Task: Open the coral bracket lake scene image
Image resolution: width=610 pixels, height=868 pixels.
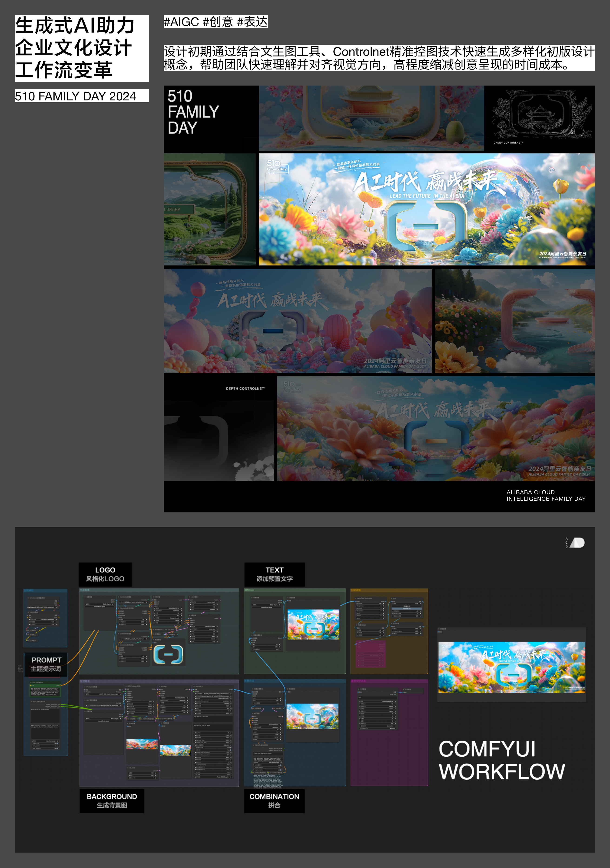Action: pyautogui.click(x=515, y=321)
